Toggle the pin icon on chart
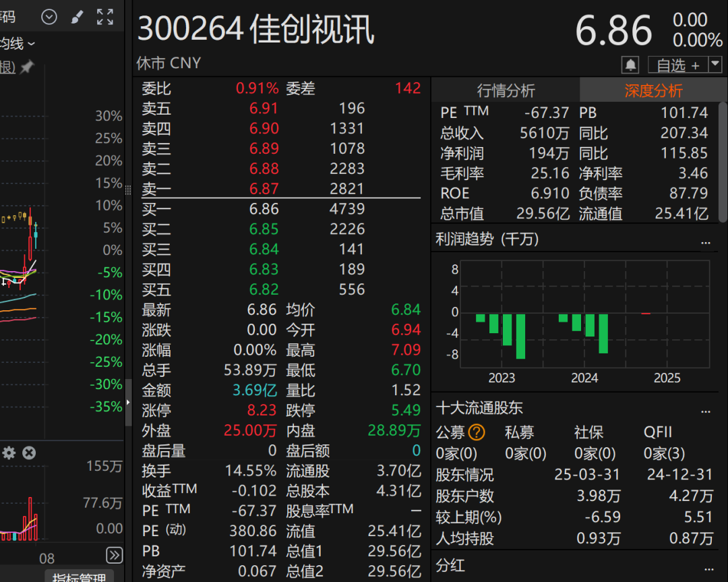728x582 pixels. coord(27,67)
